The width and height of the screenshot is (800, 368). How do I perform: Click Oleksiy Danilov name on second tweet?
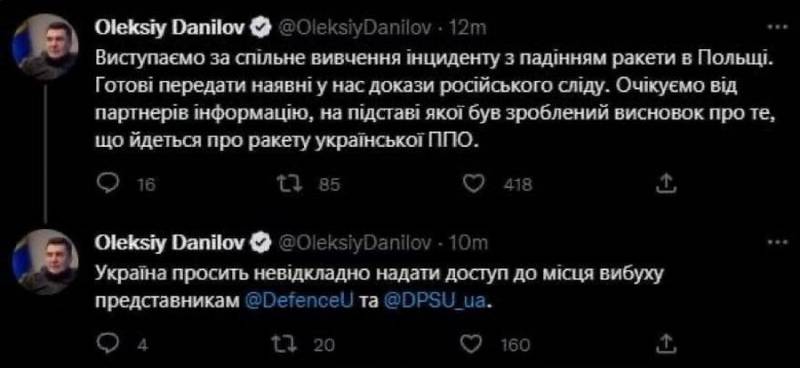click(171, 243)
